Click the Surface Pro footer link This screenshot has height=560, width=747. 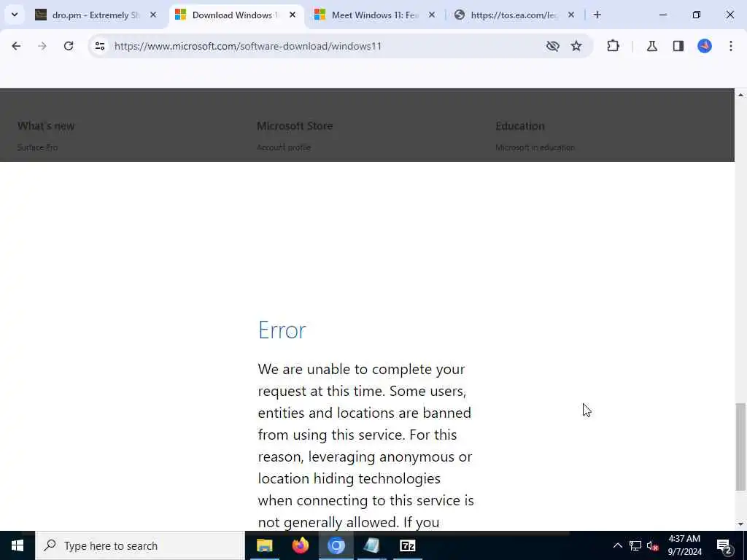coord(37,147)
